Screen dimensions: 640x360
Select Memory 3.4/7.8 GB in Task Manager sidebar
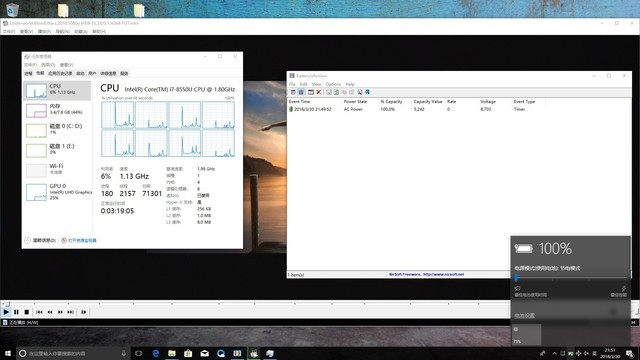coord(57,110)
